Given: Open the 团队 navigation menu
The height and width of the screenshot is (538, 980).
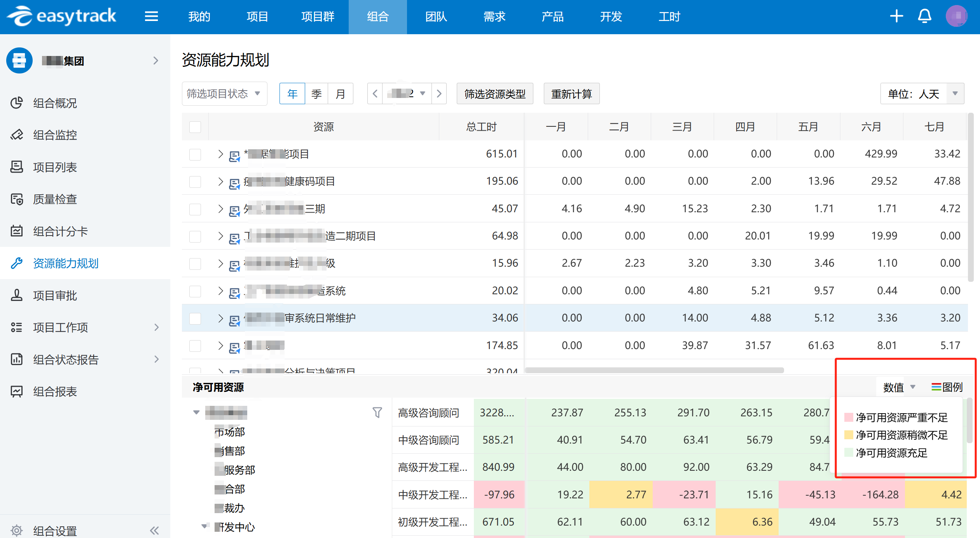Looking at the screenshot, I should tap(435, 16).
